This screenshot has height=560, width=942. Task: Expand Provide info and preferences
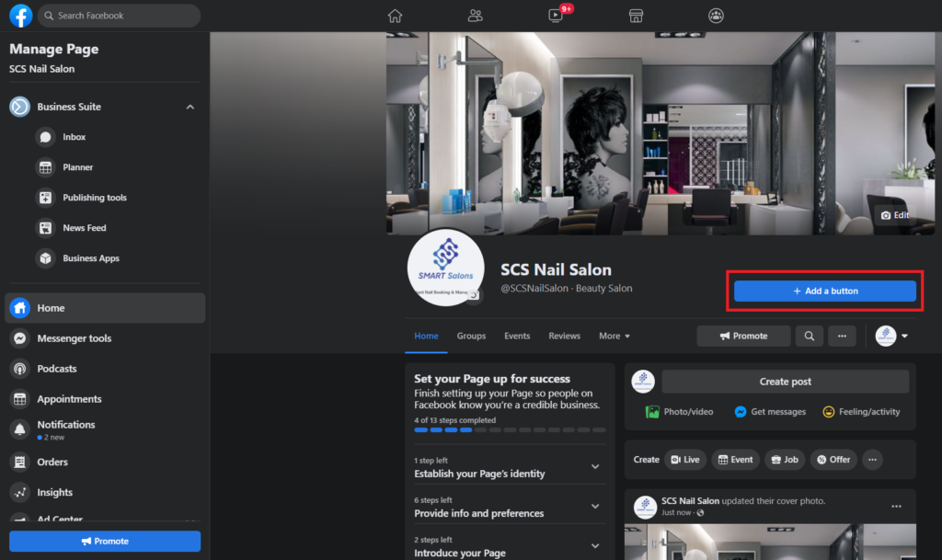coord(510,507)
